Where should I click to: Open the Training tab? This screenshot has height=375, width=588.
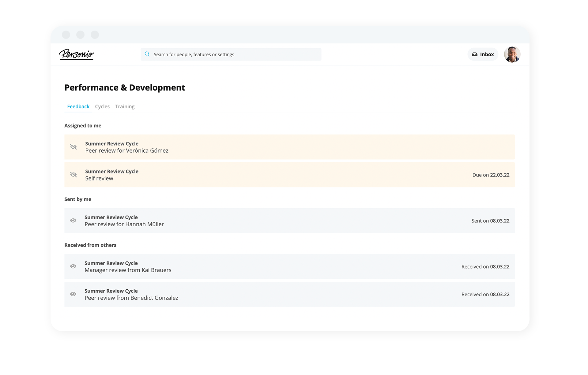tap(125, 106)
